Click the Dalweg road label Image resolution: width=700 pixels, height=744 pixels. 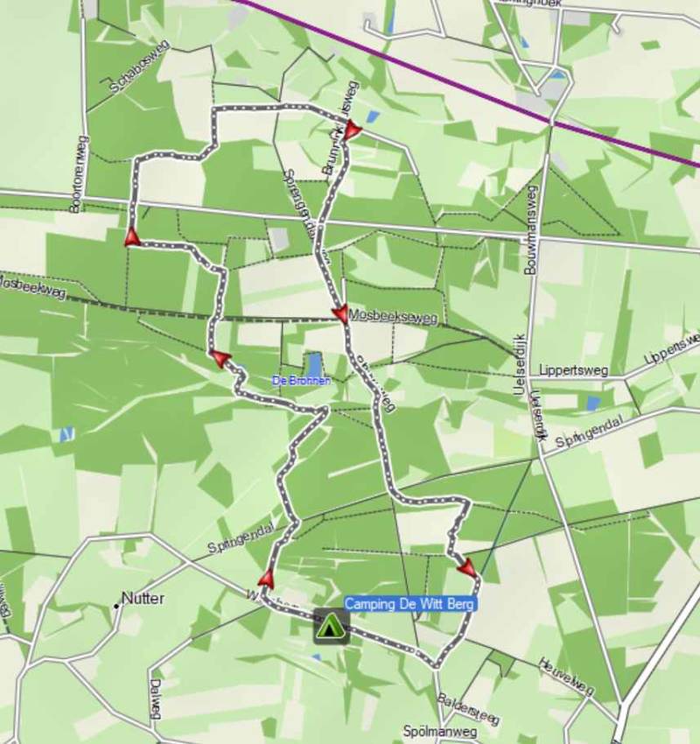pos(155,699)
